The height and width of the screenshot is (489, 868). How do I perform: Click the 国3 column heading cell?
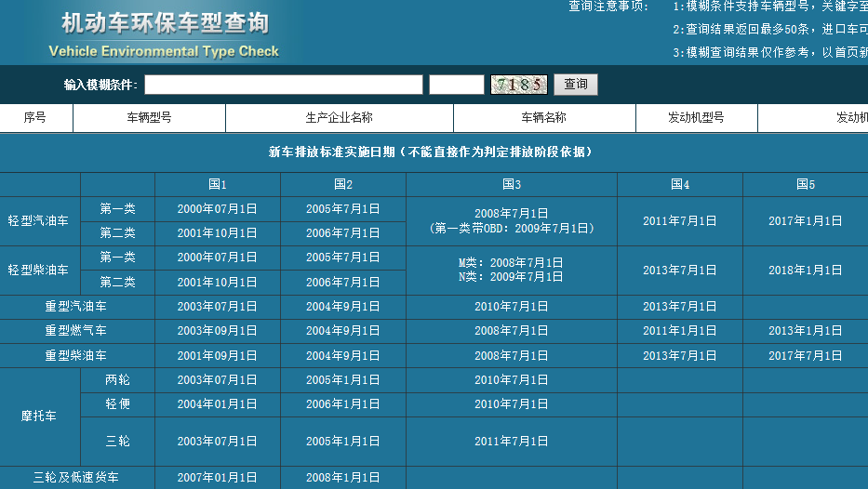click(512, 184)
